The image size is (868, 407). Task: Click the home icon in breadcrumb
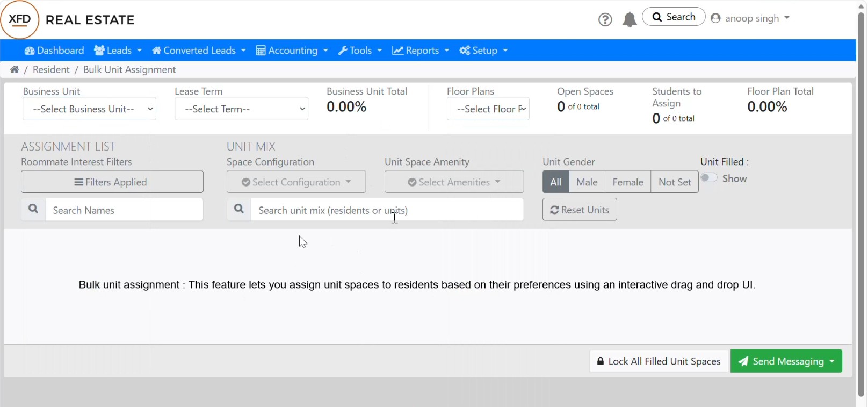click(15, 70)
